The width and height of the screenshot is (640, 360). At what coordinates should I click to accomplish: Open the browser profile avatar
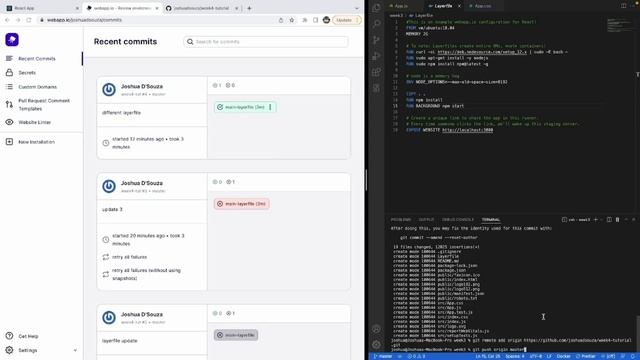coord(326,20)
